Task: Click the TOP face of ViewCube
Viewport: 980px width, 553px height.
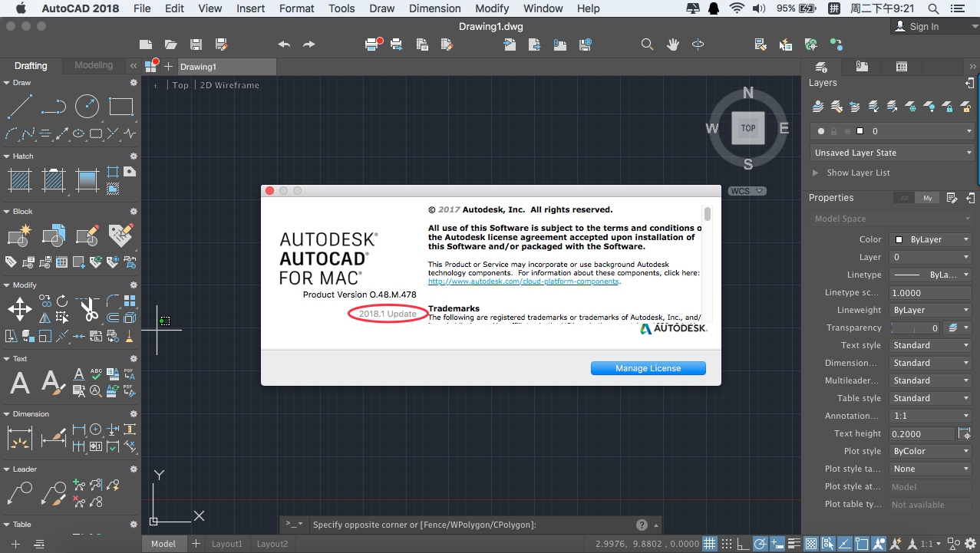Action: [747, 128]
